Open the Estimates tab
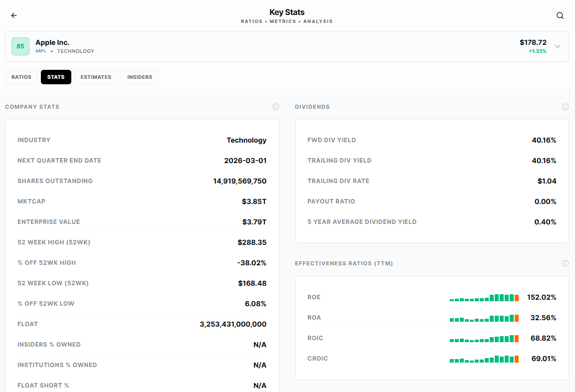575x392 pixels. pyautogui.click(x=96, y=77)
